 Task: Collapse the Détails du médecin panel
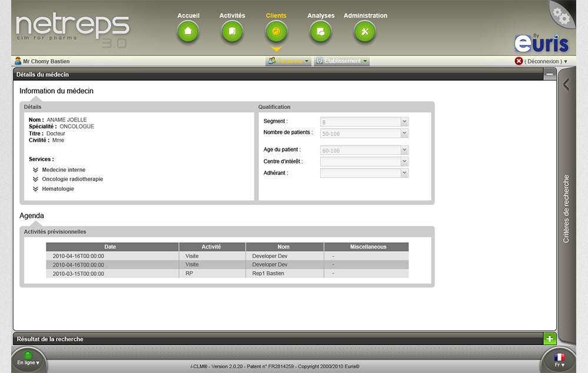click(x=549, y=74)
